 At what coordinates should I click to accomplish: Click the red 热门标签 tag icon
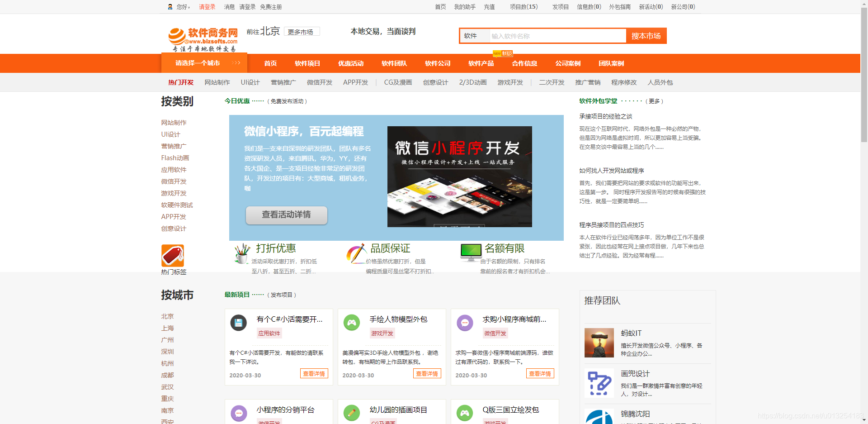(173, 256)
